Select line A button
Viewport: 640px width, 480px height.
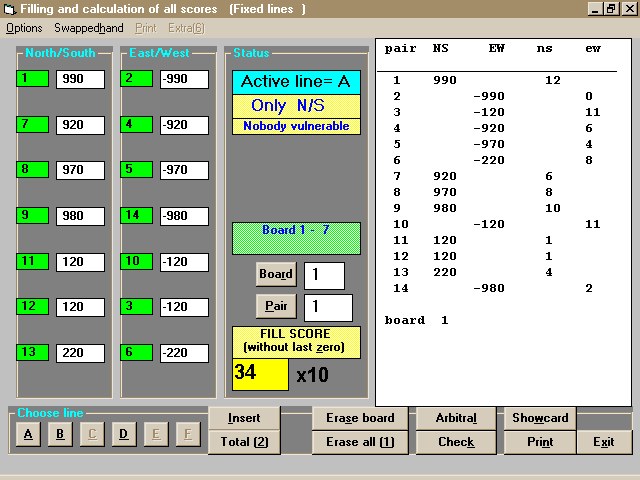[x=28, y=434]
